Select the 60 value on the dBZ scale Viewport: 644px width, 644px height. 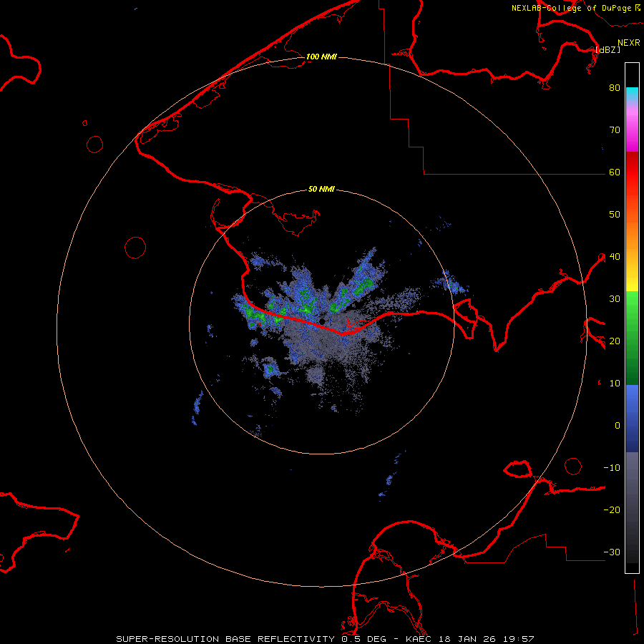point(615,172)
